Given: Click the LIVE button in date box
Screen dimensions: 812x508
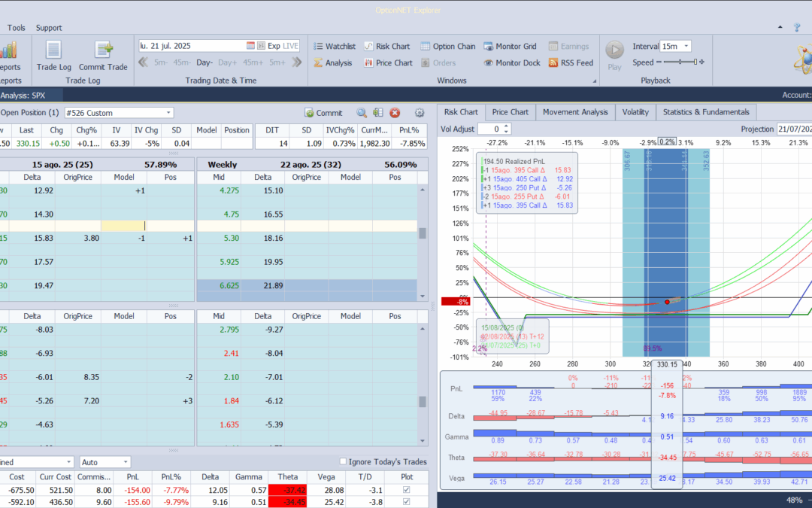Looking at the screenshot, I should pyautogui.click(x=290, y=46).
